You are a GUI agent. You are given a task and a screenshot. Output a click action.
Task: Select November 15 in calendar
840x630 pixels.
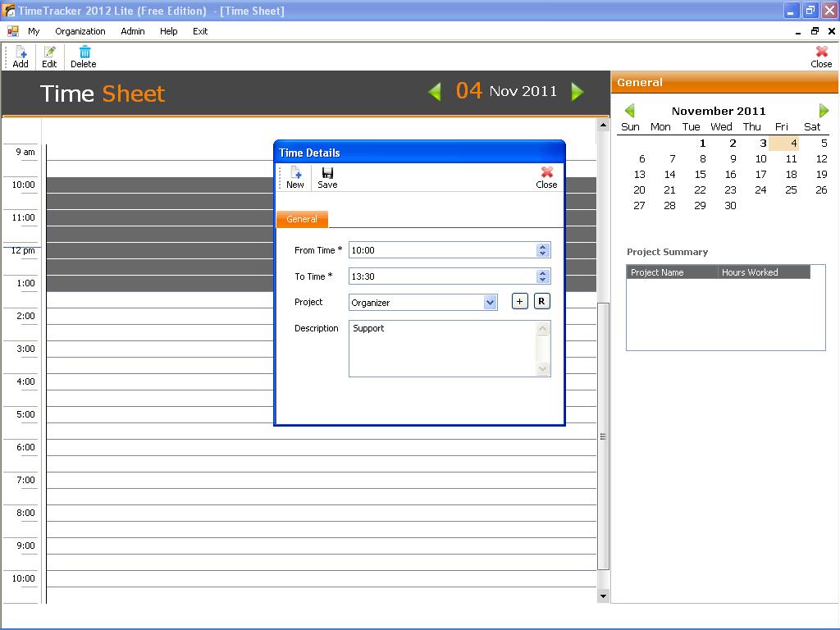tap(700, 175)
